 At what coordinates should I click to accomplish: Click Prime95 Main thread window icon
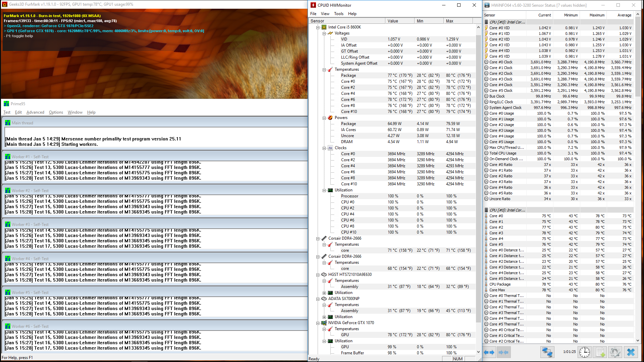[8, 123]
